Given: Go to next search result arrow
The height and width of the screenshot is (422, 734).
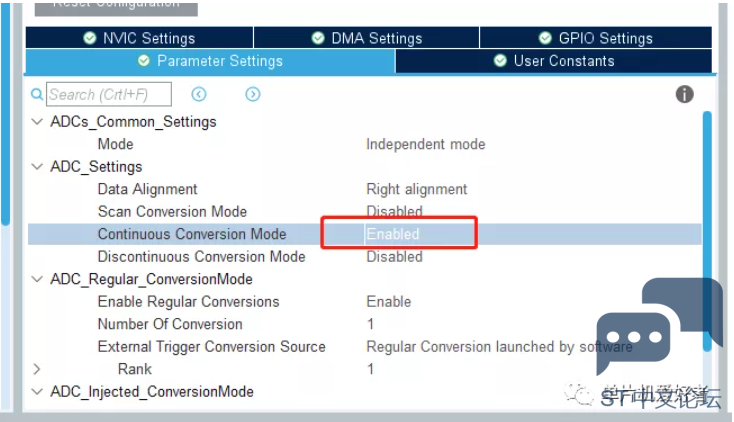Looking at the screenshot, I should pyautogui.click(x=253, y=94).
